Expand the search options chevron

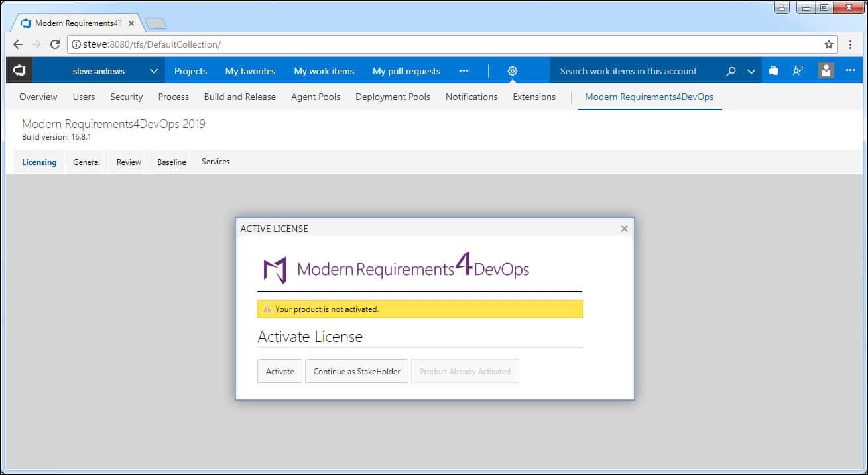tap(751, 71)
